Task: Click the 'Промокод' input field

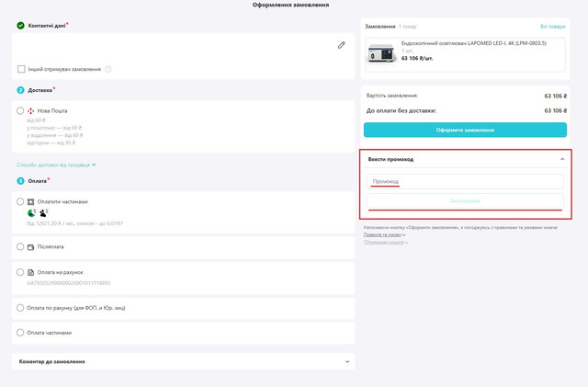Action: (465, 182)
